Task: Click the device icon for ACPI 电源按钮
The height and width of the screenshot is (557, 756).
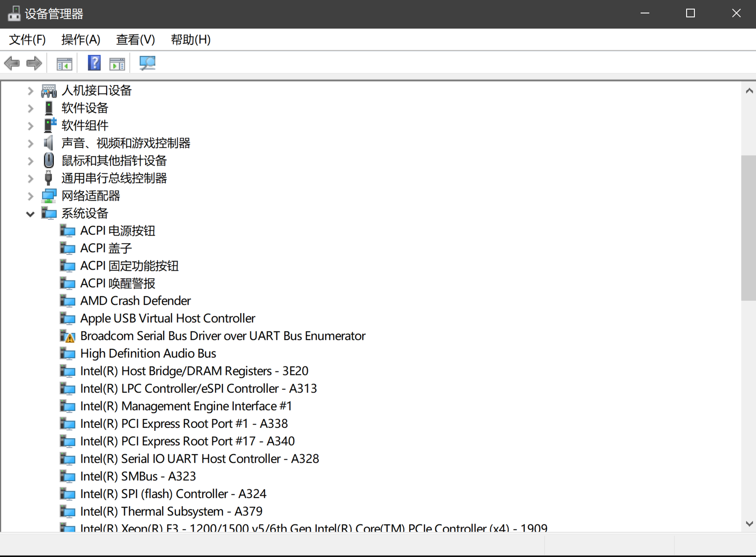Action: (68, 231)
